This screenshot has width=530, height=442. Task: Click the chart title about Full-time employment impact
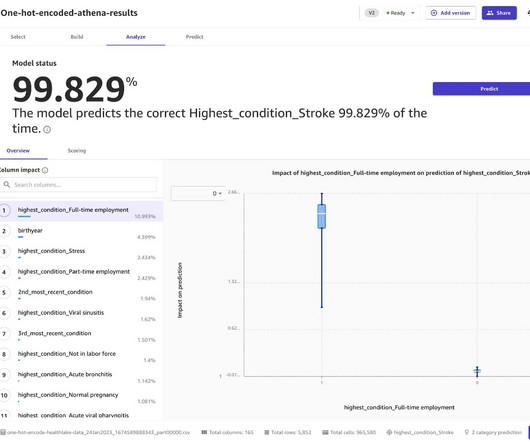401,173
